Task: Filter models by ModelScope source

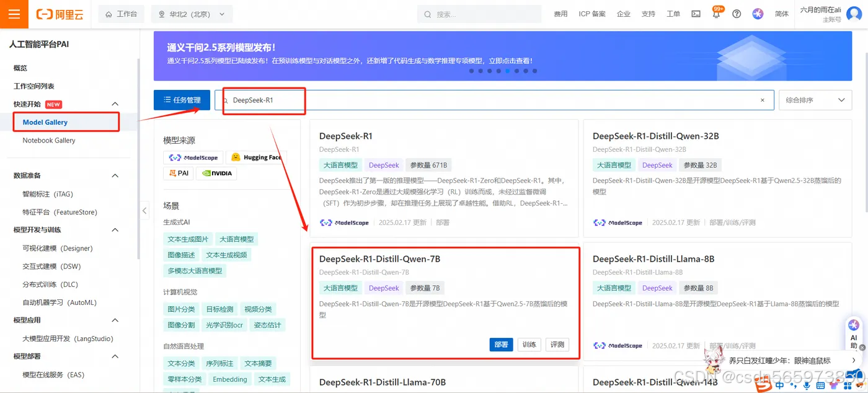Action: pyautogui.click(x=193, y=157)
